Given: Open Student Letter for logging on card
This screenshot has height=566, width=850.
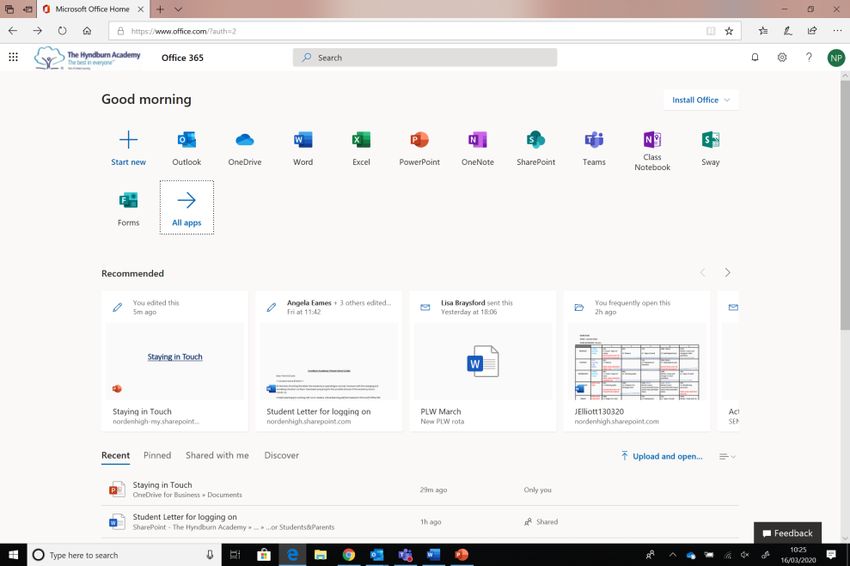Looking at the screenshot, I should pyautogui.click(x=329, y=361).
